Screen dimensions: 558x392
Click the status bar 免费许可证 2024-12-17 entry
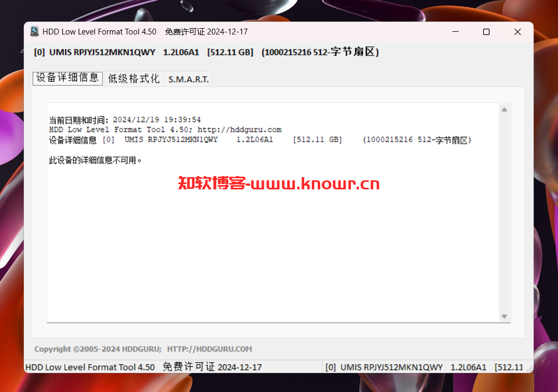[x=212, y=367]
